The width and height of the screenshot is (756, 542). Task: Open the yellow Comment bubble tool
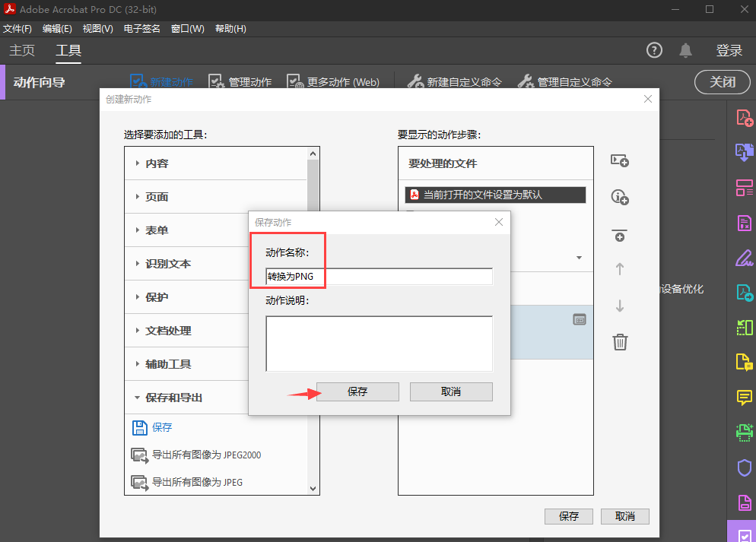743,398
